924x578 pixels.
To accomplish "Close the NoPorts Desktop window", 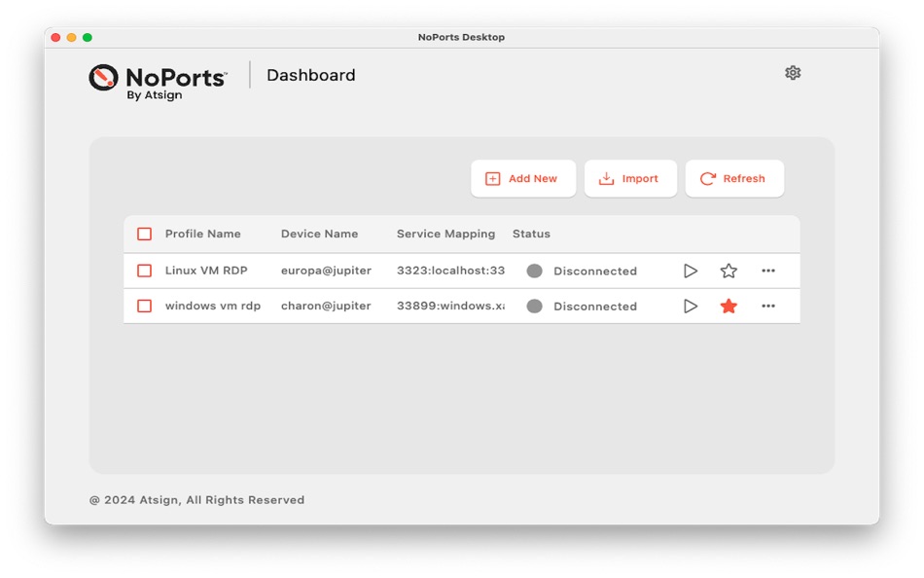I will (x=56, y=37).
